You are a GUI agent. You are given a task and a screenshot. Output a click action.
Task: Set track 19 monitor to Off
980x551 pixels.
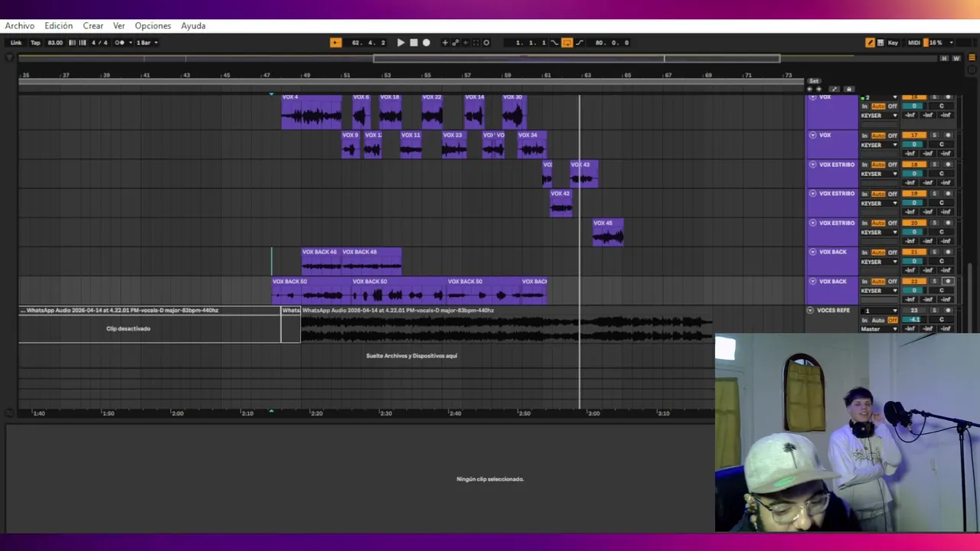tap(892, 194)
